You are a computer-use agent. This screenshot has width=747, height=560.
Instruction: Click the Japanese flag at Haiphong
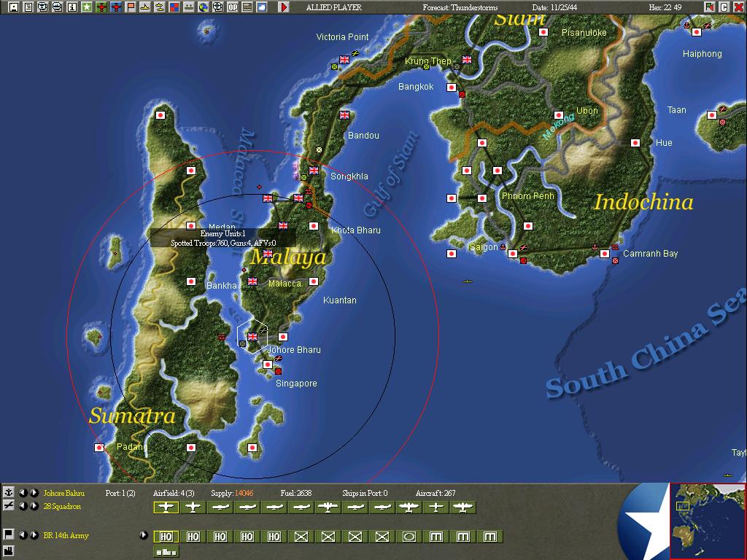click(696, 32)
